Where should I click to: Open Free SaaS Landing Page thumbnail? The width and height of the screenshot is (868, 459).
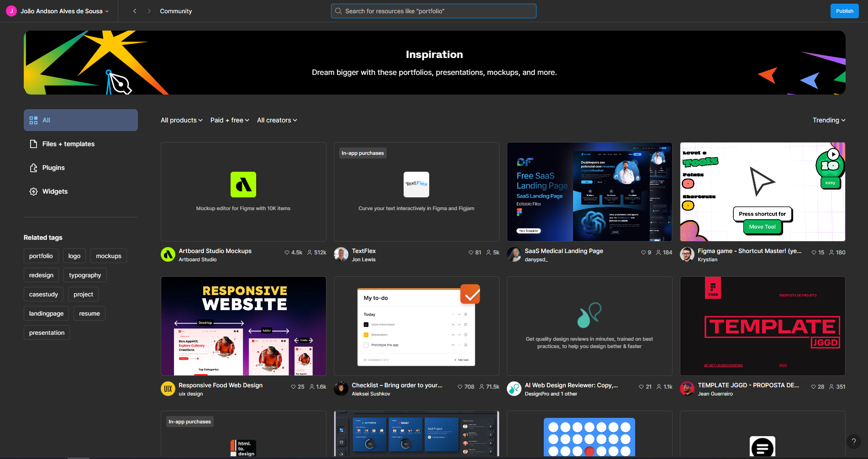[x=589, y=192]
